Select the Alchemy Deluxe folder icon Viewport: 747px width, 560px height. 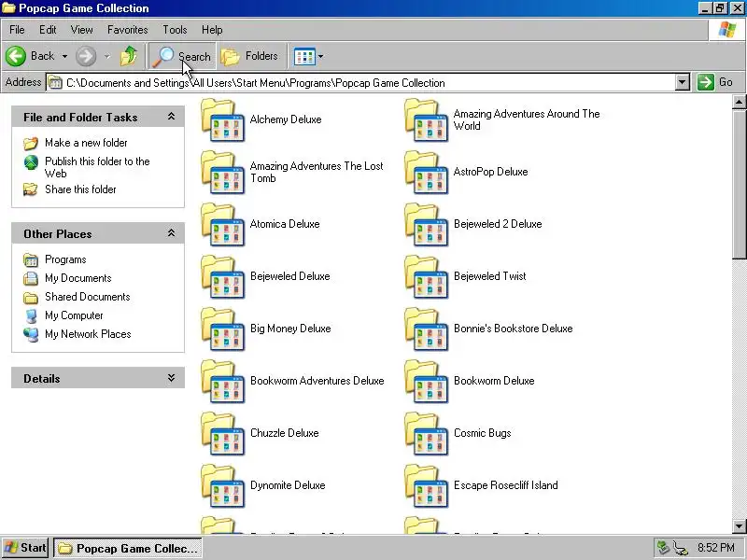(x=222, y=120)
